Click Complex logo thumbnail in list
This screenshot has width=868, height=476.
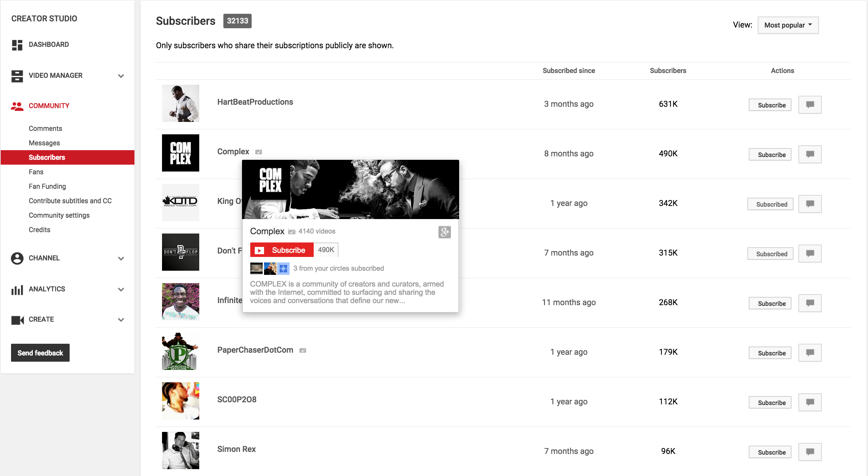pyautogui.click(x=181, y=153)
